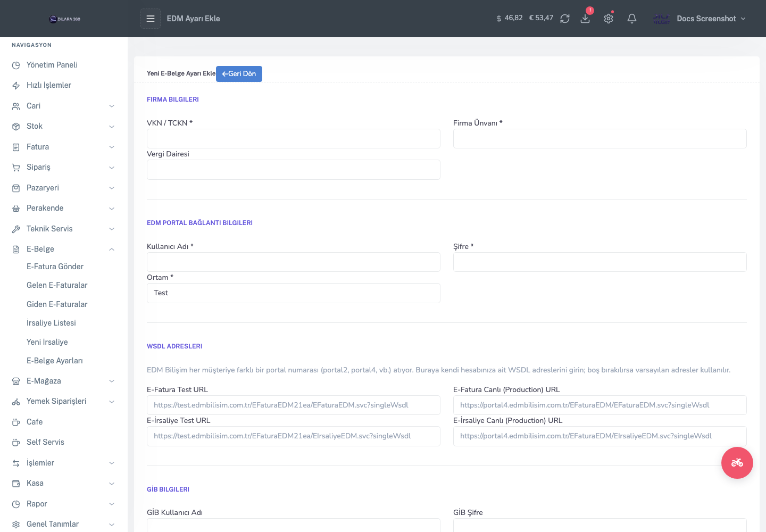Click the Hızlı İşlemler lightning icon

point(16,86)
